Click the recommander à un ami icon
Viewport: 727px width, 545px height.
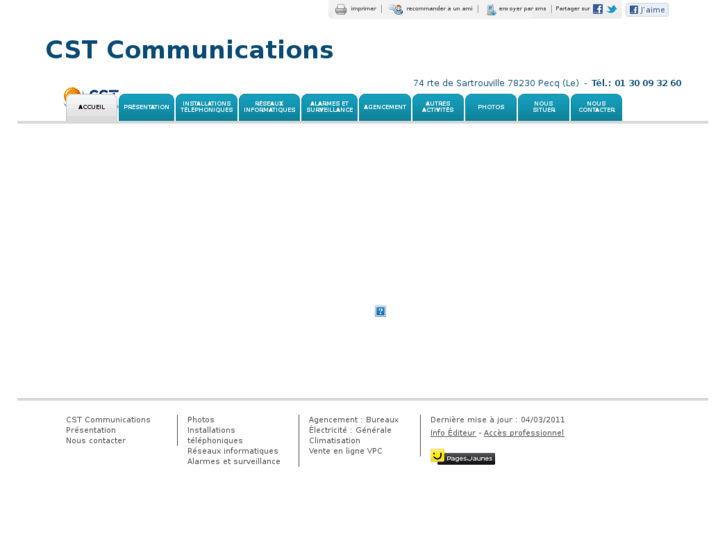(x=396, y=9)
